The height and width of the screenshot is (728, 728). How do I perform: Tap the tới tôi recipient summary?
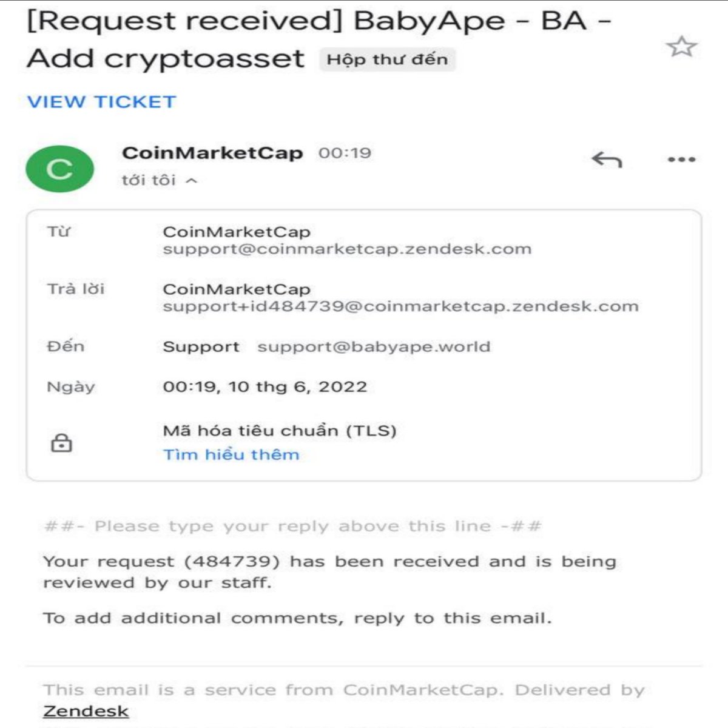pyautogui.click(x=149, y=181)
